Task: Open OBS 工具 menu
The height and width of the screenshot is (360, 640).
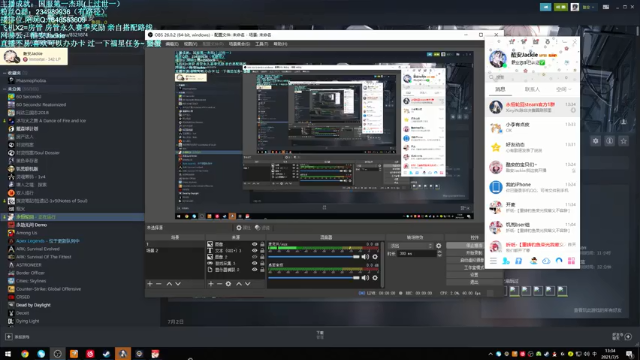Action: tap(261, 44)
